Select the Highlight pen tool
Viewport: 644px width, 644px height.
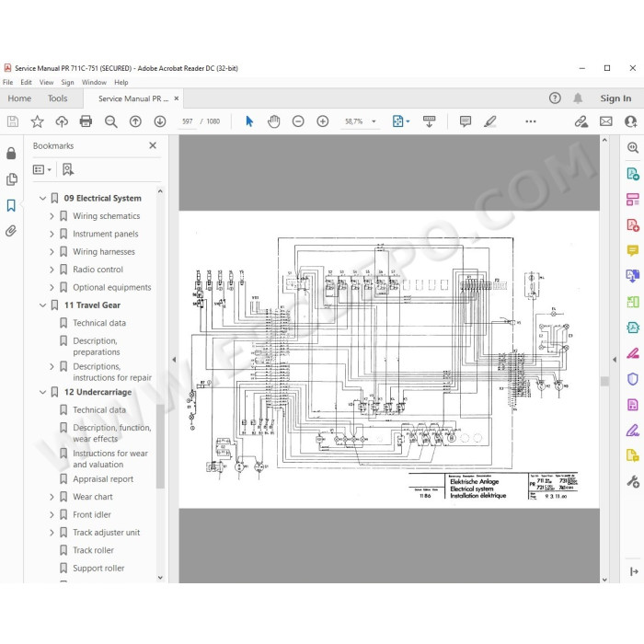tap(490, 121)
